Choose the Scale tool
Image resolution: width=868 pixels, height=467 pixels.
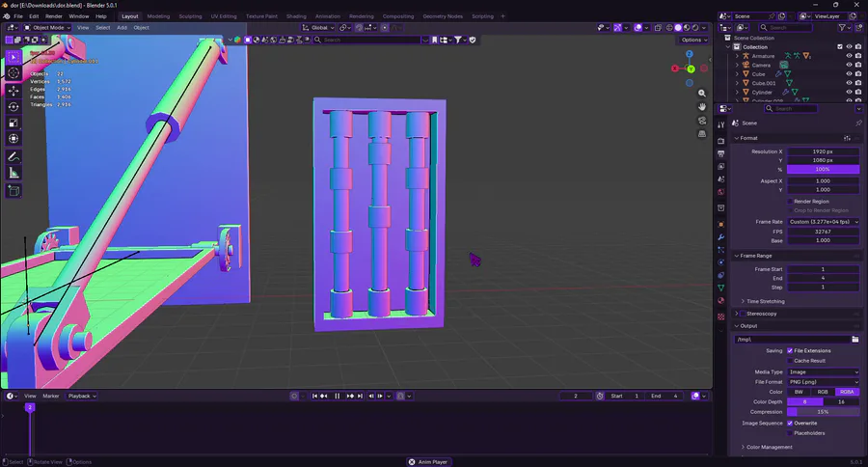pyautogui.click(x=14, y=123)
